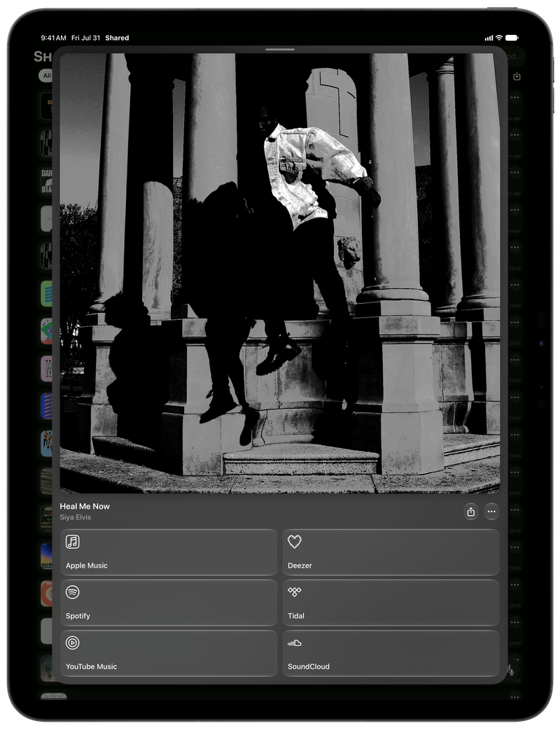560x730 pixels.
Task: Click the Apple Music note icon
Action: click(x=72, y=542)
